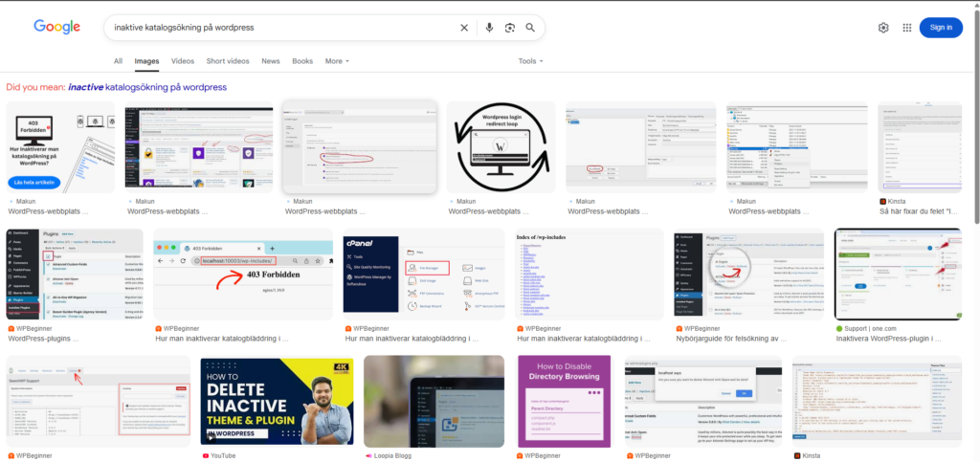Viewport: 980px width, 462px height.
Task: Click the Sign in button
Action: (x=941, y=28)
